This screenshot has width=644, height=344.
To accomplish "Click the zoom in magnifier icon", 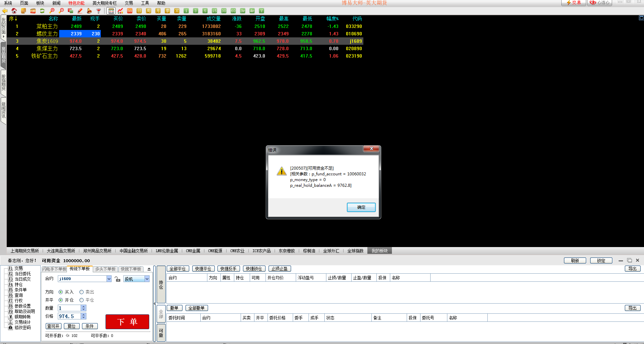I will [x=52, y=11].
